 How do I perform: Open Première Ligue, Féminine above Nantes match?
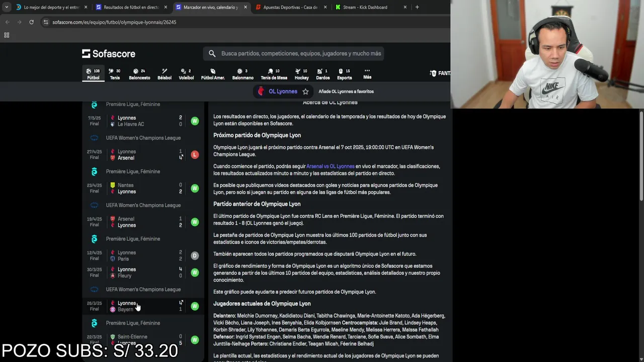click(x=133, y=171)
